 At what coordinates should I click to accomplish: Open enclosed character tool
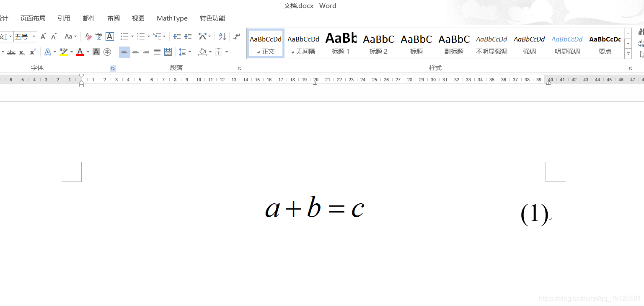(107, 52)
